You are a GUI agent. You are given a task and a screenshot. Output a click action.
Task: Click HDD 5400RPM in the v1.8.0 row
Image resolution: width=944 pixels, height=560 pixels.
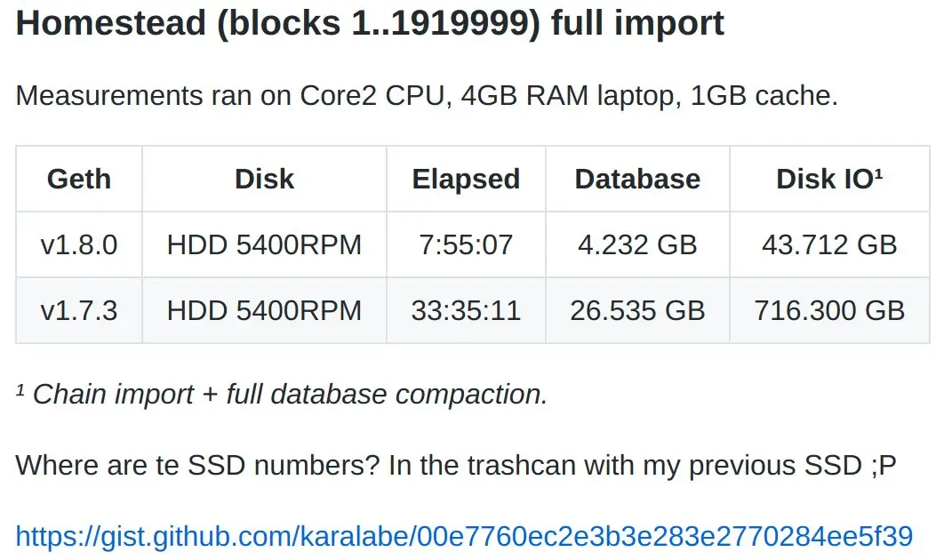coord(264,244)
